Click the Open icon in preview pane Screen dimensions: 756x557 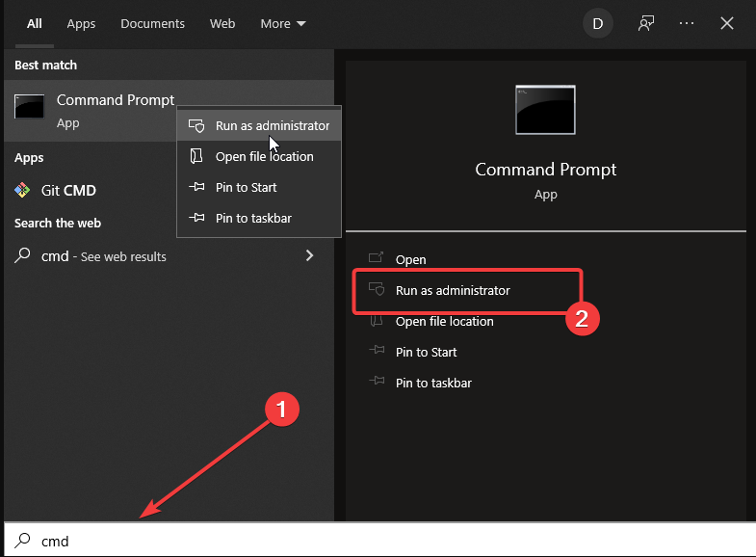point(376,257)
